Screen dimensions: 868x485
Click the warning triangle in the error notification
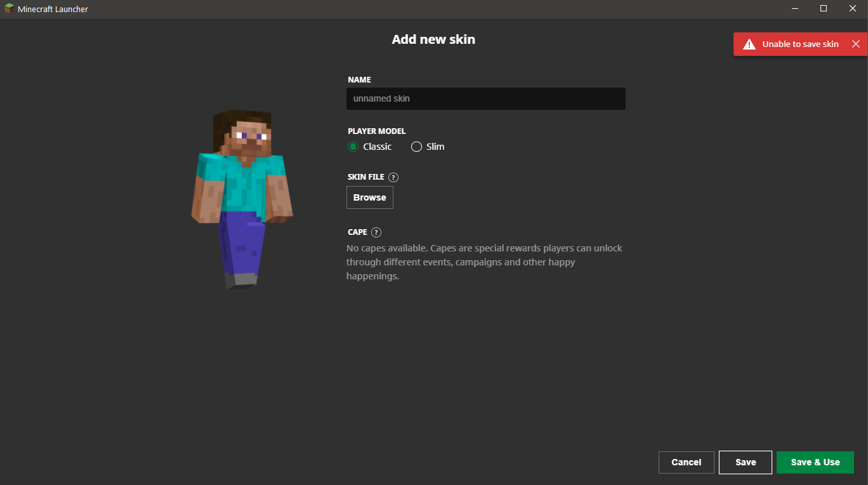tap(749, 44)
